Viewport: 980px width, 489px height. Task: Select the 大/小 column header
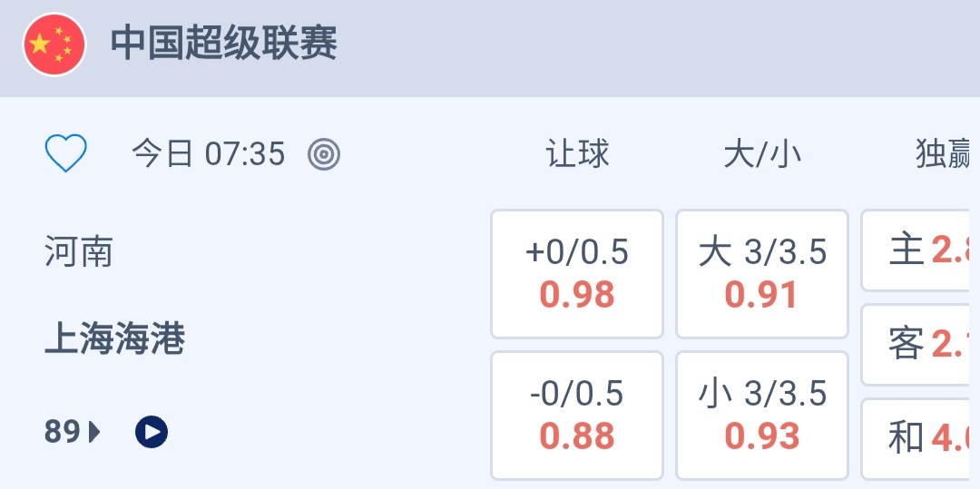[762, 154]
